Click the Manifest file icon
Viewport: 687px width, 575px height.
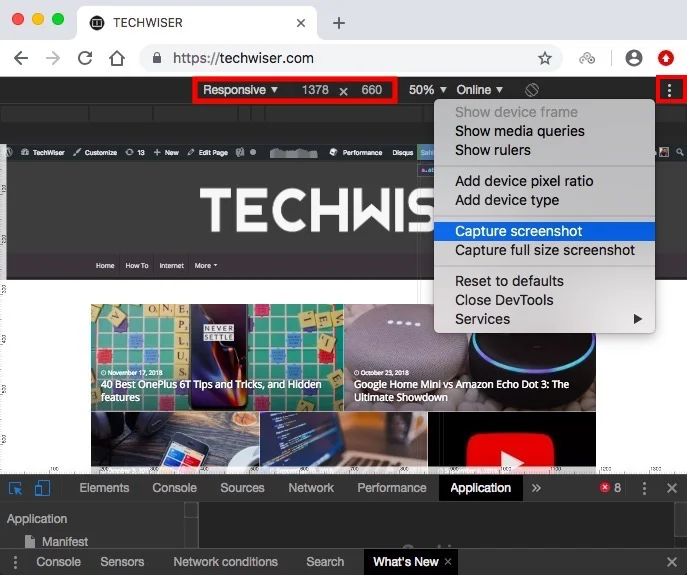tap(30, 542)
